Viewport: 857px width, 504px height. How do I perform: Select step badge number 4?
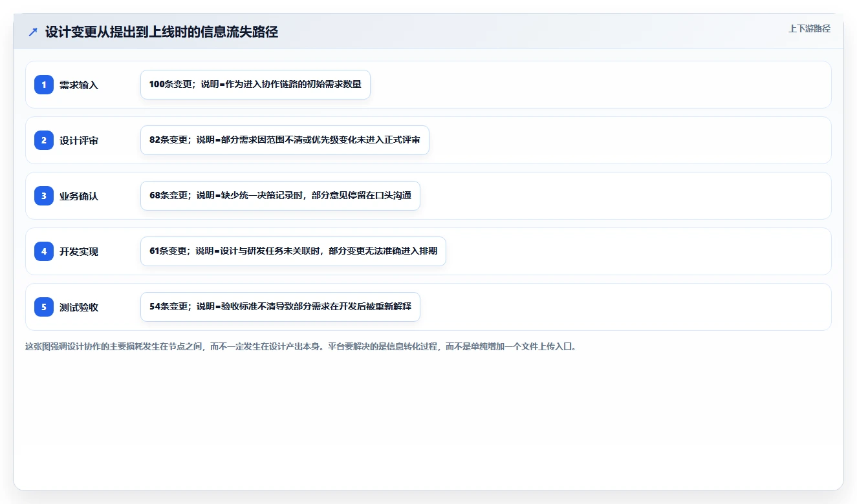(x=44, y=251)
